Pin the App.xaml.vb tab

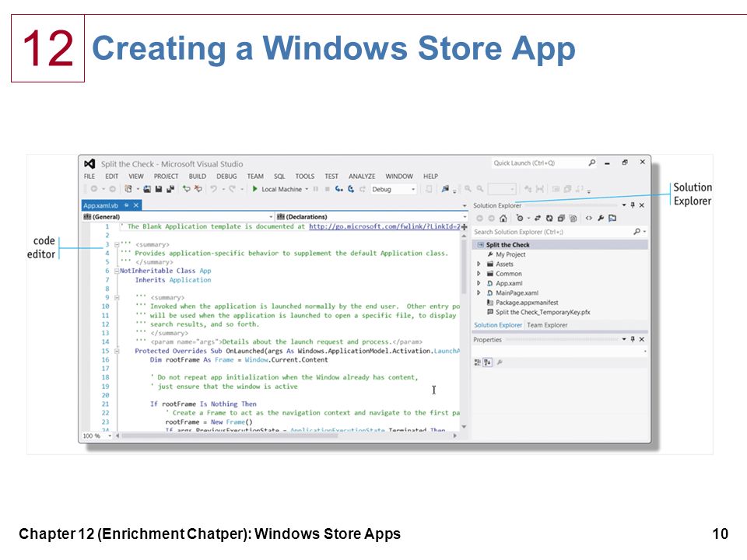[x=127, y=205]
